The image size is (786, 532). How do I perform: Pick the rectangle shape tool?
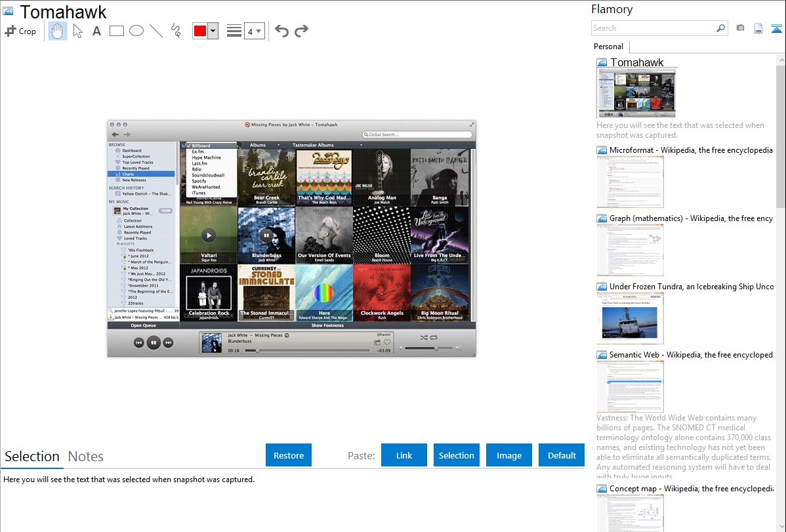(x=116, y=31)
